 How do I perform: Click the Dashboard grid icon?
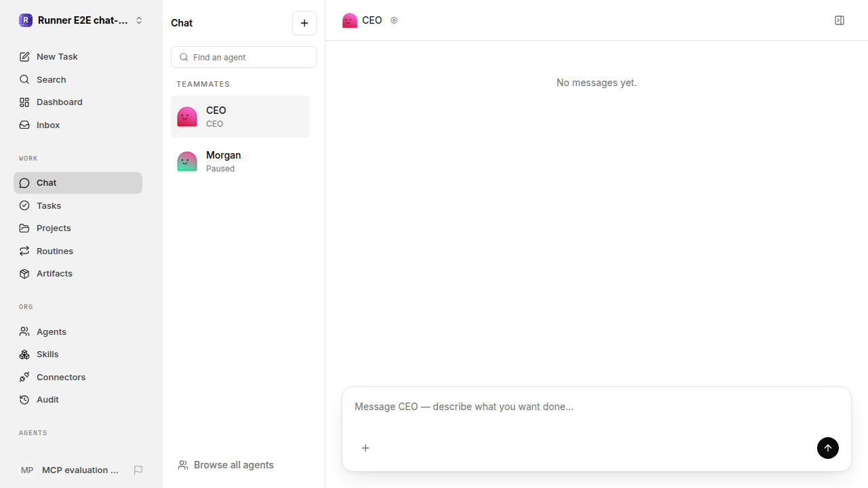click(24, 102)
